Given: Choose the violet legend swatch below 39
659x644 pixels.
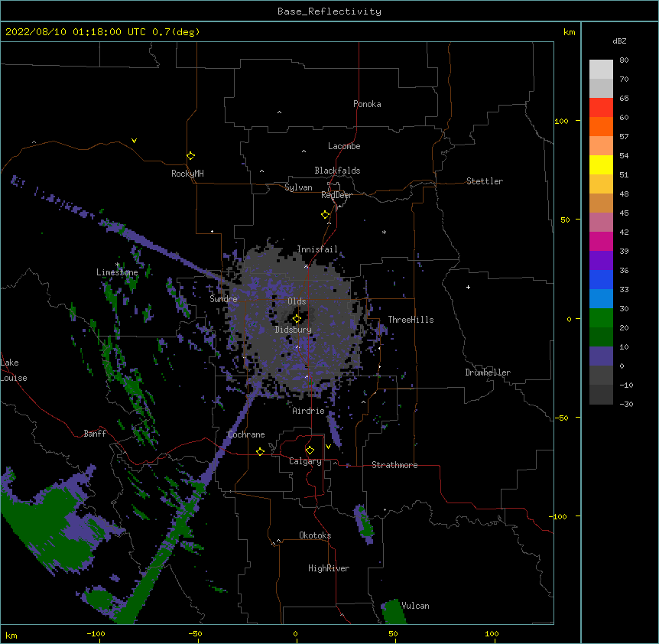Looking at the screenshot, I should click(601, 261).
